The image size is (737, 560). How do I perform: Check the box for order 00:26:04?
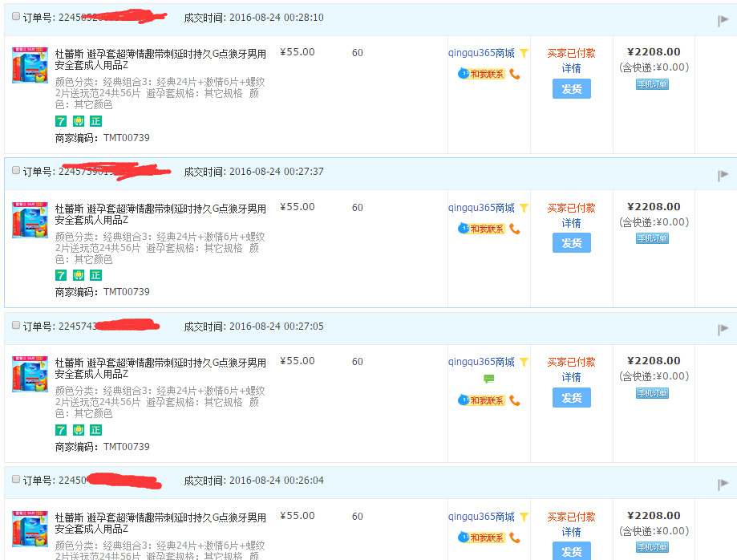coord(16,479)
